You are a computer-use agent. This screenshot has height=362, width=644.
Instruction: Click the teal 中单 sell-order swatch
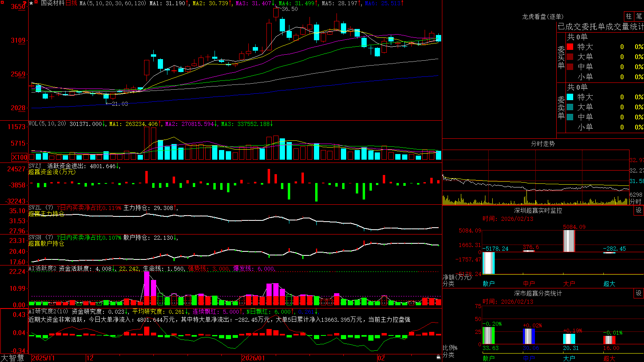pos(570,117)
